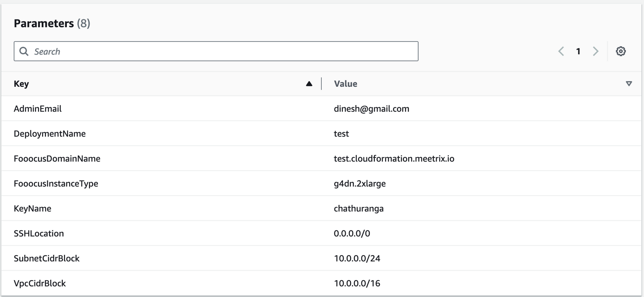
Task: Sort by Value column triangle
Action: tap(629, 84)
